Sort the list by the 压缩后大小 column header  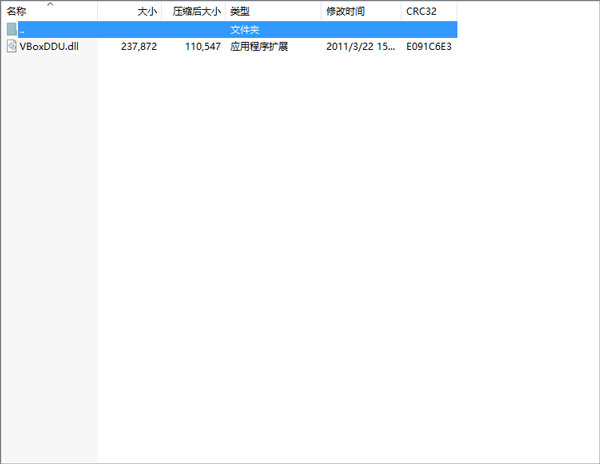pos(194,11)
